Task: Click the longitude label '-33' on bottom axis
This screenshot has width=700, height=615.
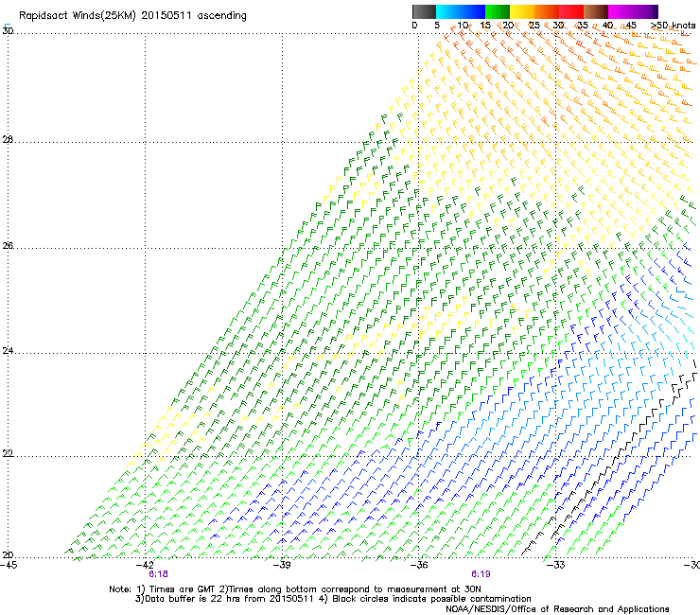Action: tap(556, 565)
